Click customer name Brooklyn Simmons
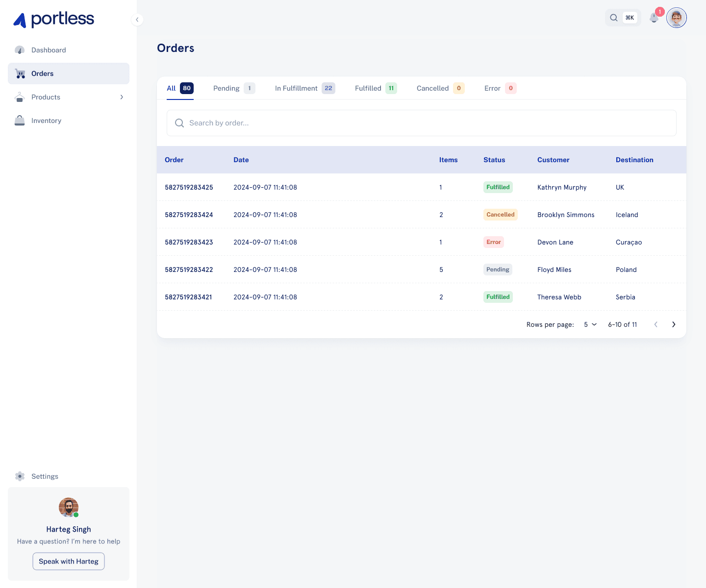 566,215
